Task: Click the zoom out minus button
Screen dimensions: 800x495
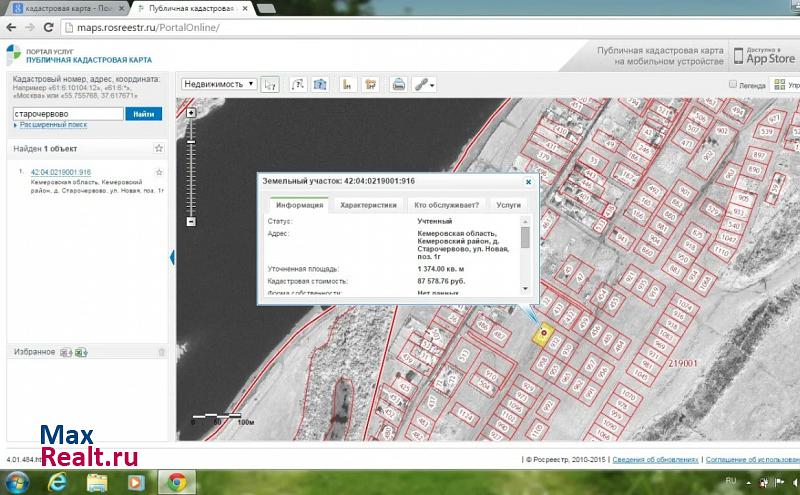Action: [191, 222]
